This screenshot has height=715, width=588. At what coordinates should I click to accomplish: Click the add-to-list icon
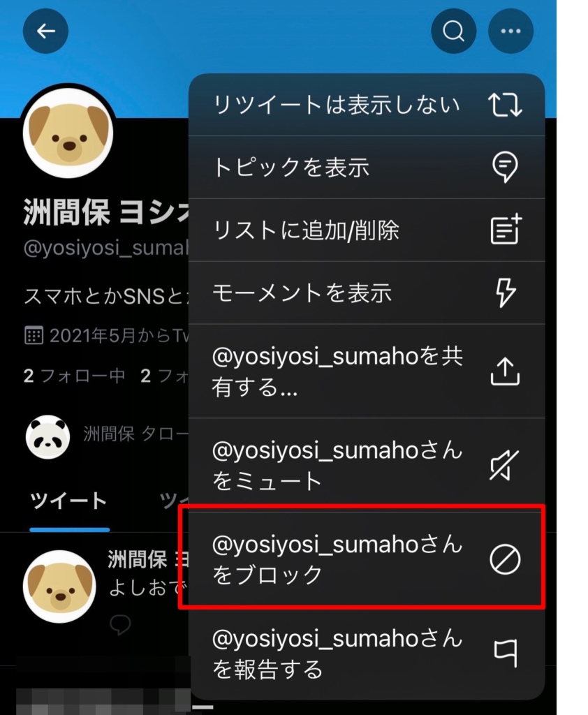point(506,229)
